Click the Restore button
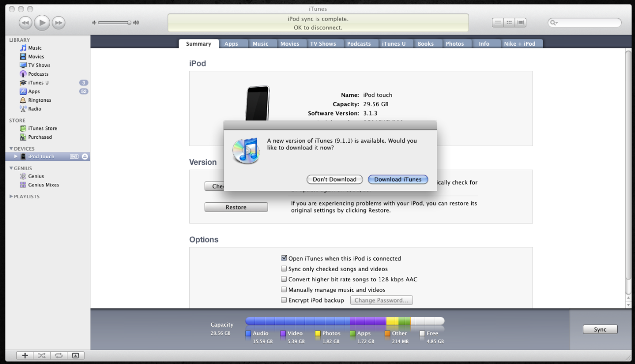Image resolution: width=635 pixels, height=364 pixels. pyautogui.click(x=236, y=207)
